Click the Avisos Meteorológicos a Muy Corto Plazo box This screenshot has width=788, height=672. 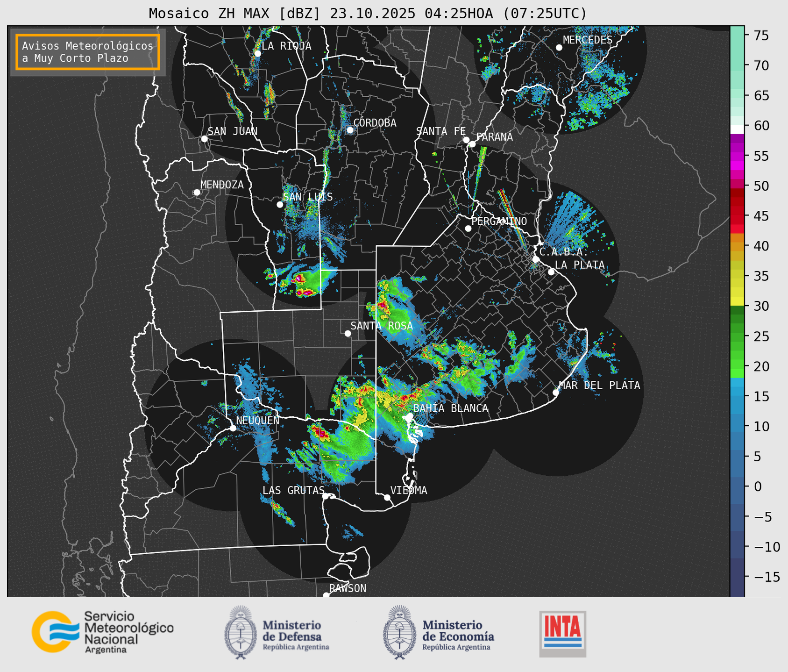tap(88, 52)
